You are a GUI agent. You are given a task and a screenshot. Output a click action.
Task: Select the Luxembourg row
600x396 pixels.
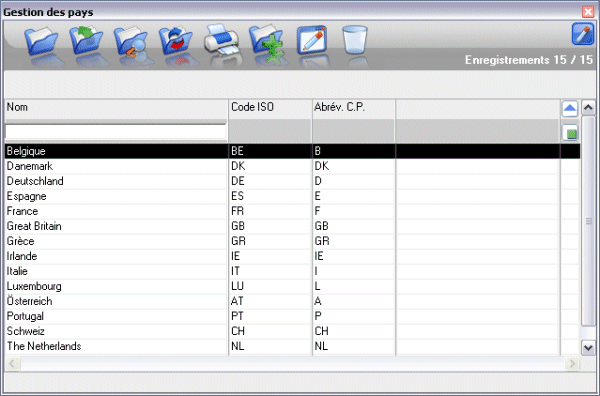coord(292,286)
